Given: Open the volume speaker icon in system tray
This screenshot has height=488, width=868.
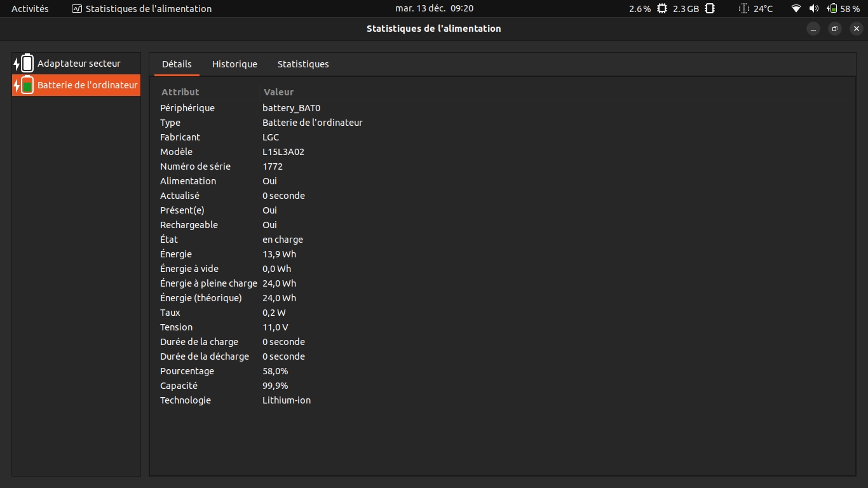Looking at the screenshot, I should coord(813,9).
